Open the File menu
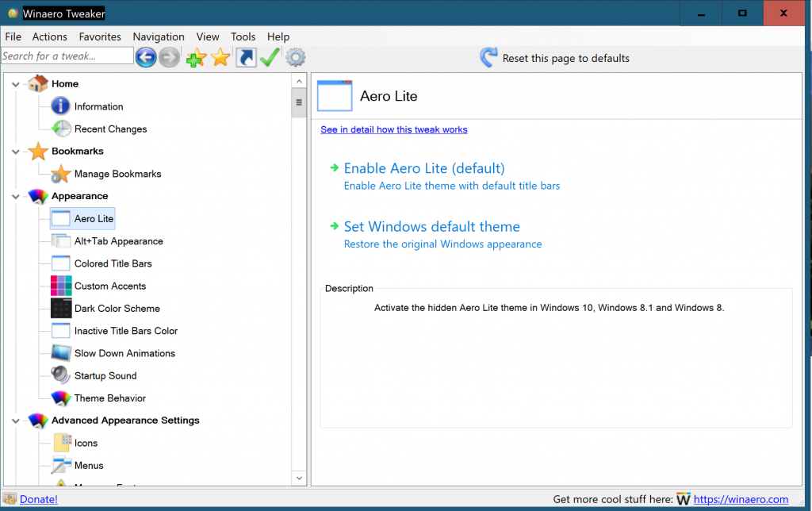812x511 pixels. 13,36
